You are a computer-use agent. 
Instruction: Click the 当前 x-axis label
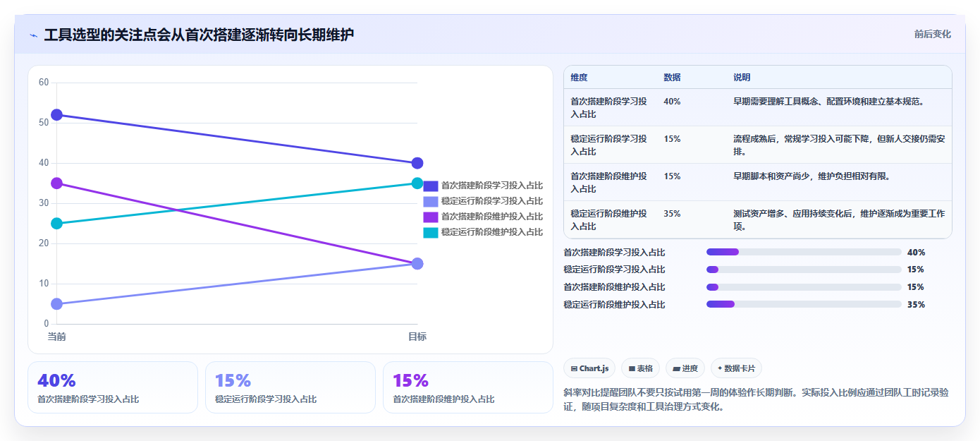(57, 337)
